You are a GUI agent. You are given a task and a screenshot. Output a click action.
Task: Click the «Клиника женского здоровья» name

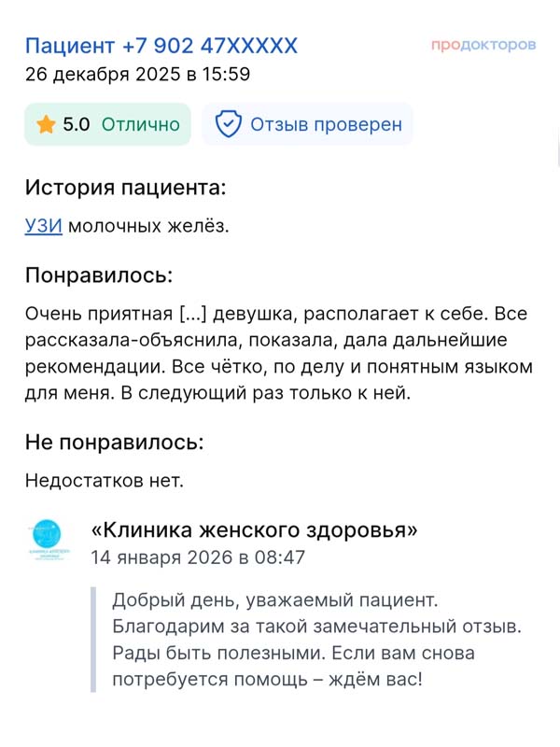coord(254,530)
